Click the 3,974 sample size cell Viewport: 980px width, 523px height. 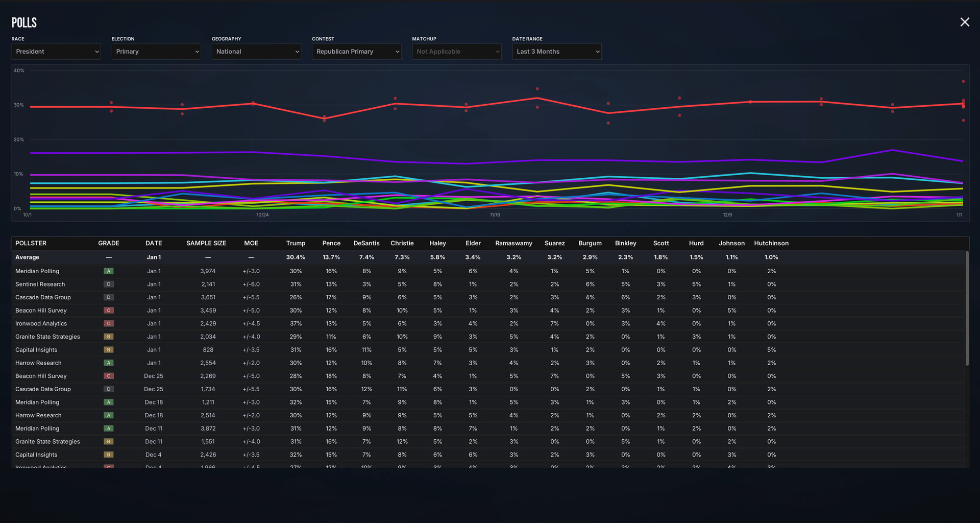click(208, 271)
